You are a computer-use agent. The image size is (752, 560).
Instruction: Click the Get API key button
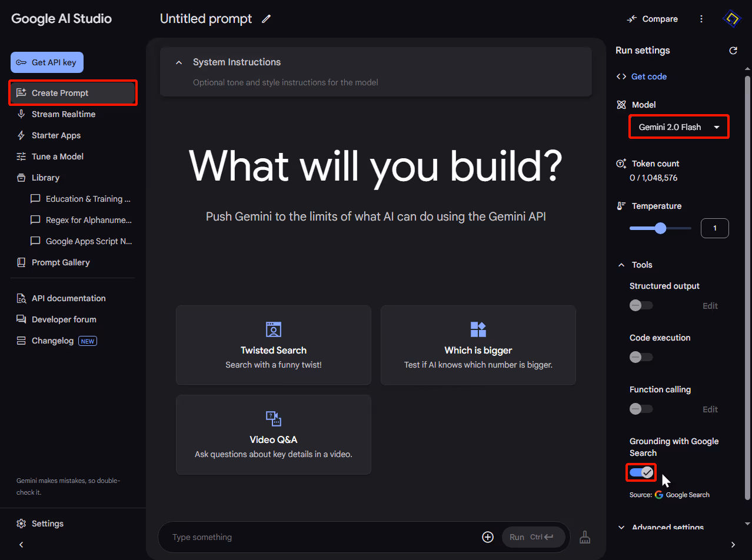[47, 62]
